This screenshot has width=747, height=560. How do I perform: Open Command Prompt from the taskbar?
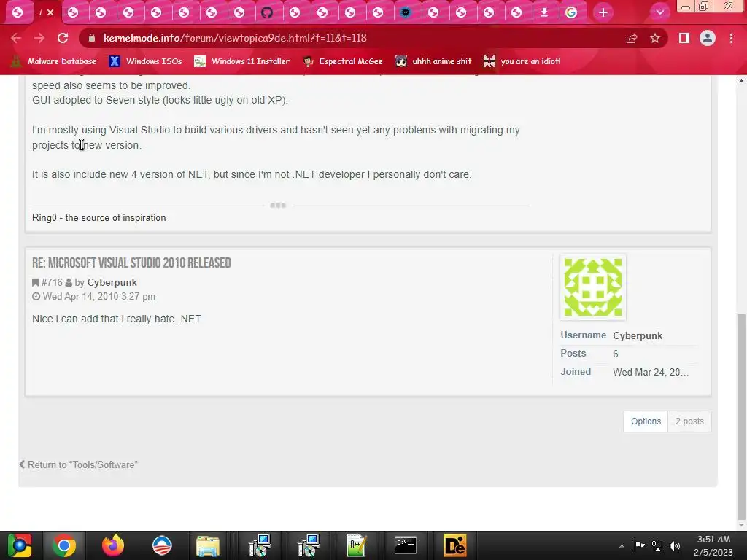pyautogui.click(x=406, y=545)
